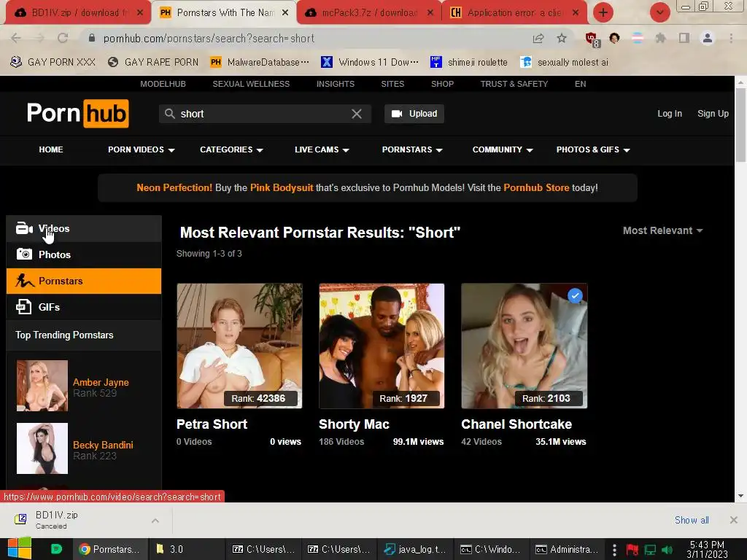Click the Upload button
This screenshot has width=747, height=560.
point(414,114)
